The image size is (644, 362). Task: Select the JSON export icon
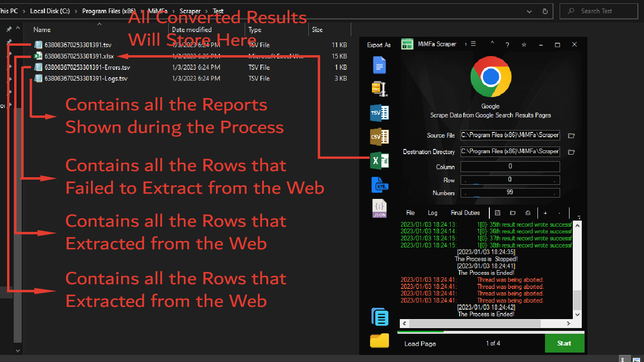[380, 209]
